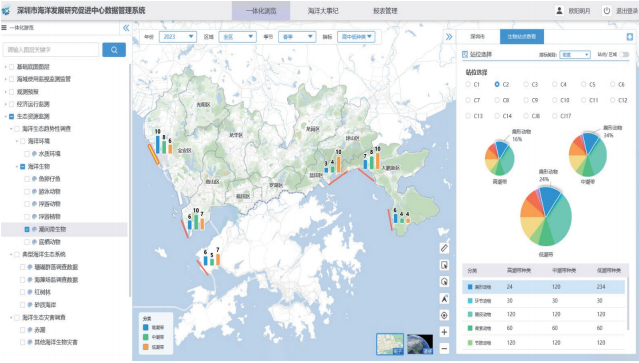Check the 水质环境 layer checkbox

[x=27, y=154]
